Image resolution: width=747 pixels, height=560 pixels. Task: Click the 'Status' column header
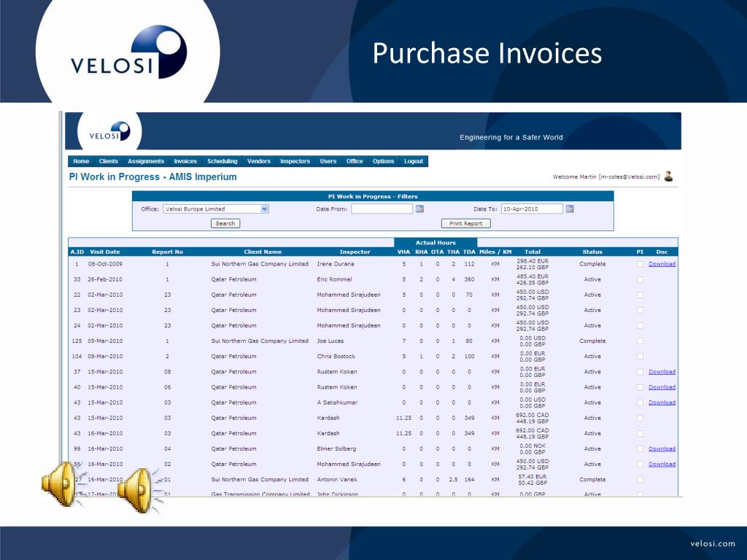592,252
